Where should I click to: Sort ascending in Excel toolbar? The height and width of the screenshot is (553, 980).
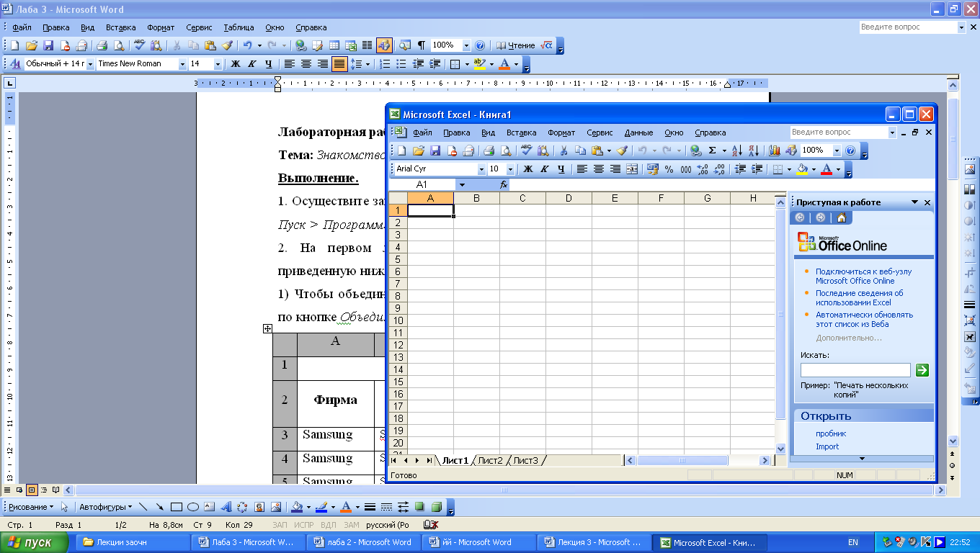[x=736, y=150]
